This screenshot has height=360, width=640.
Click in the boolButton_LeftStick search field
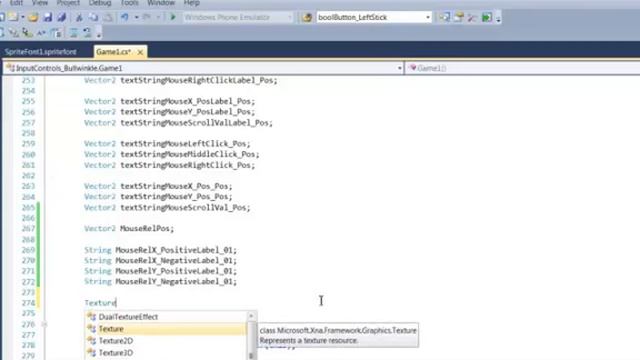click(370, 18)
